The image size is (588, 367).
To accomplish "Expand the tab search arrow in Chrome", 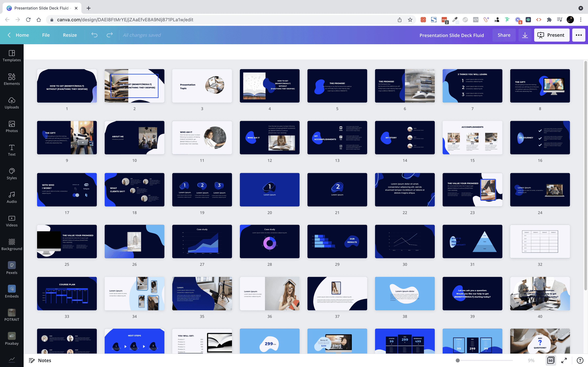I will click(580, 8).
